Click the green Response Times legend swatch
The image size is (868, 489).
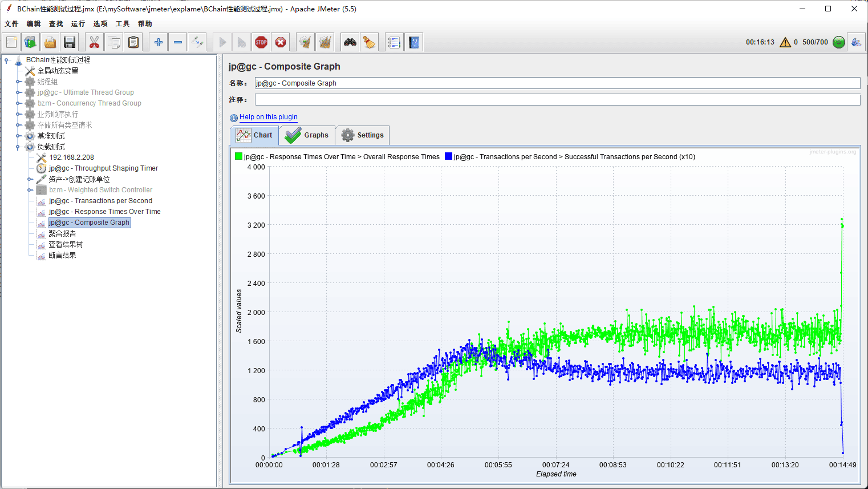(238, 156)
